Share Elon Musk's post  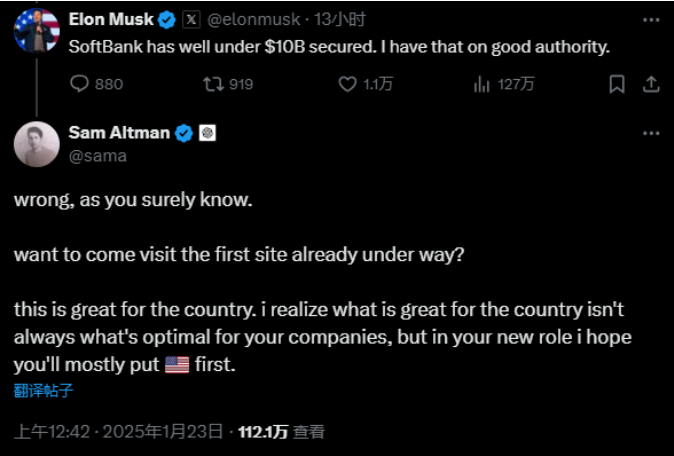coord(649,84)
